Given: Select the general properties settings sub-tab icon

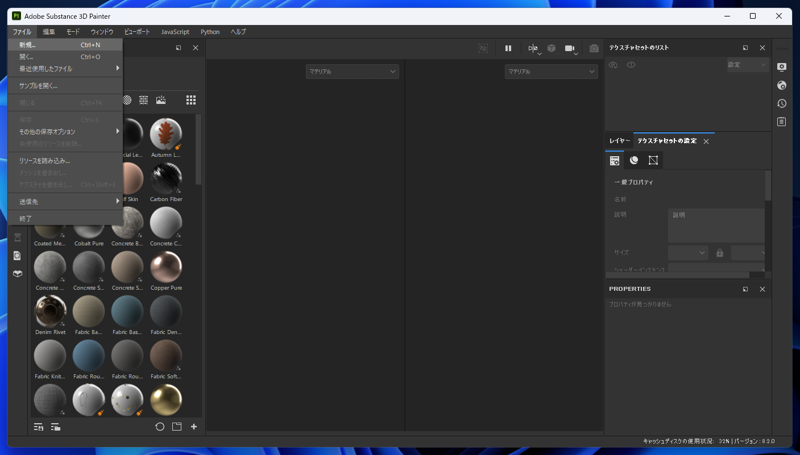Looking at the screenshot, I should (615, 160).
